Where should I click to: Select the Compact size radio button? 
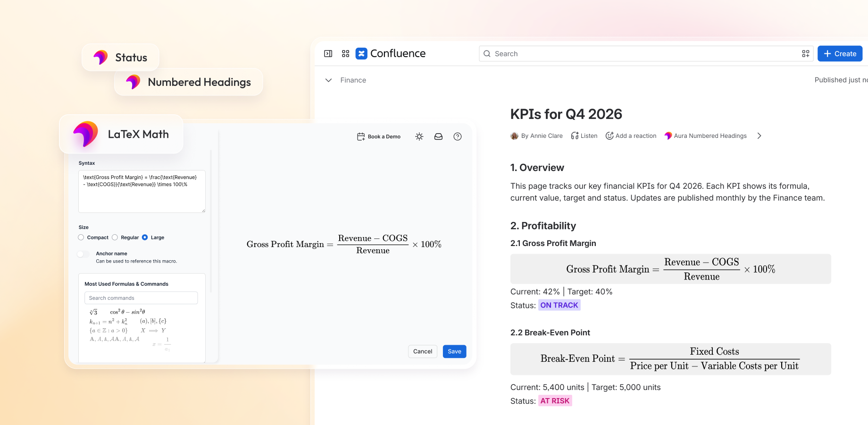pos(81,238)
